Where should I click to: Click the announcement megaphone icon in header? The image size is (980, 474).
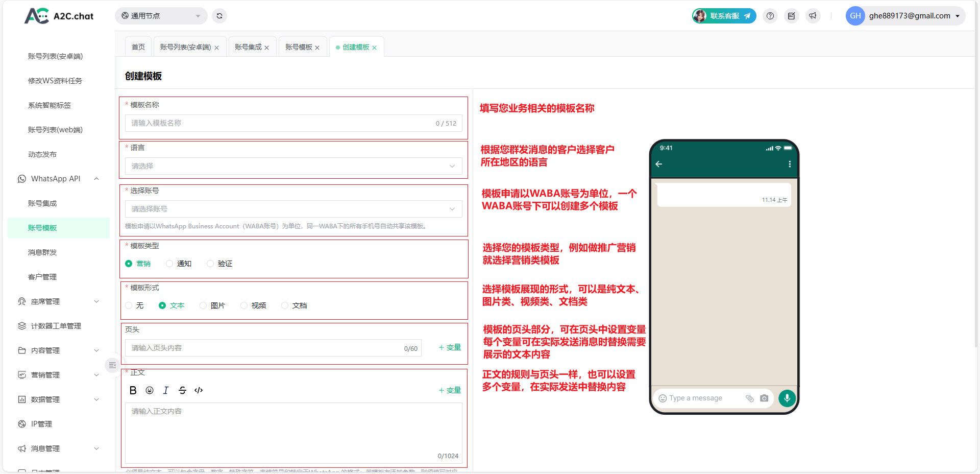(813, 16)
